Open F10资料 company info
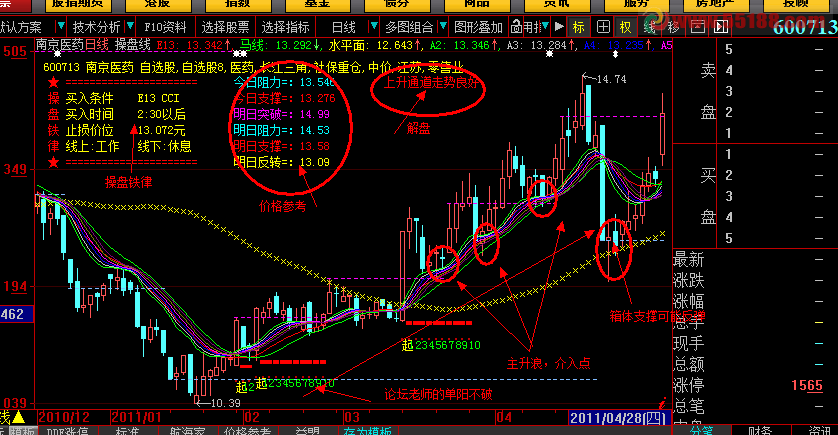838x435 pixels. click(165, 27)
